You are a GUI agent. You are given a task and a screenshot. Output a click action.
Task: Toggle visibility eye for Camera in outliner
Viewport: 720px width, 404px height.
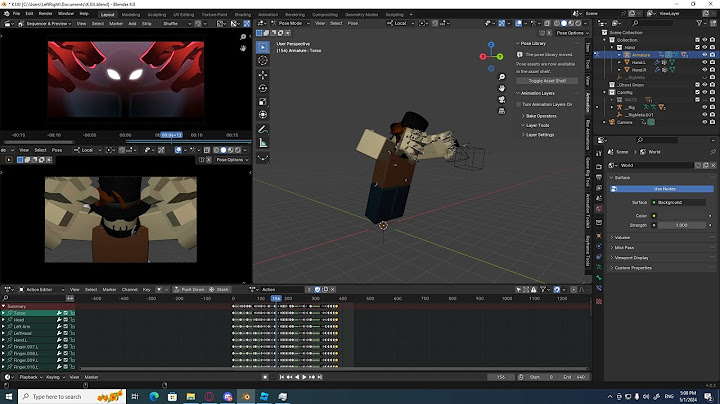click(x=705, y=122)
